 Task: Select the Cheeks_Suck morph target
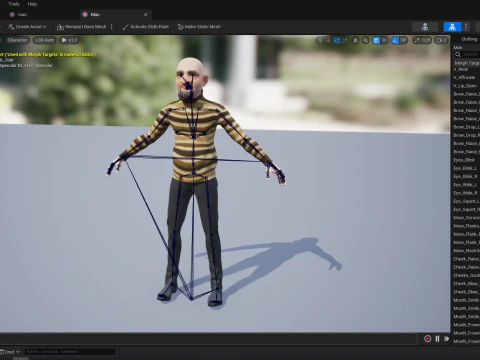tap(466, 275)
